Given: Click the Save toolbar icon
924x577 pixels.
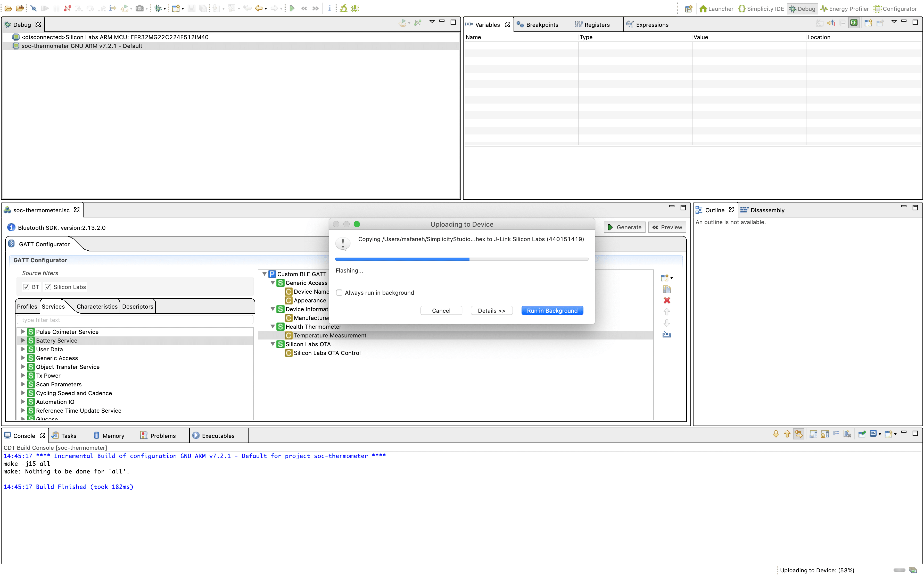Looking at the screenshot, I should [191, 8].
